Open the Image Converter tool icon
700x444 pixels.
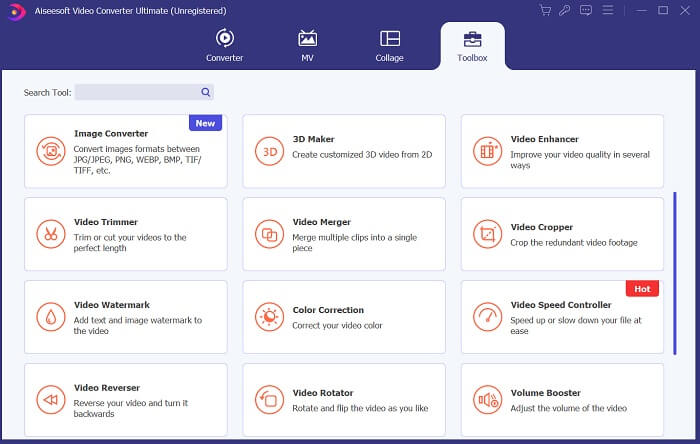click(51, 151)
